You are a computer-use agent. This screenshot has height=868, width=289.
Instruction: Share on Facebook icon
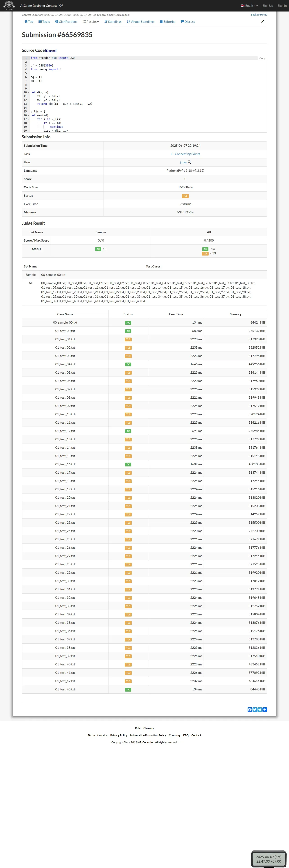tap(250, 710)
